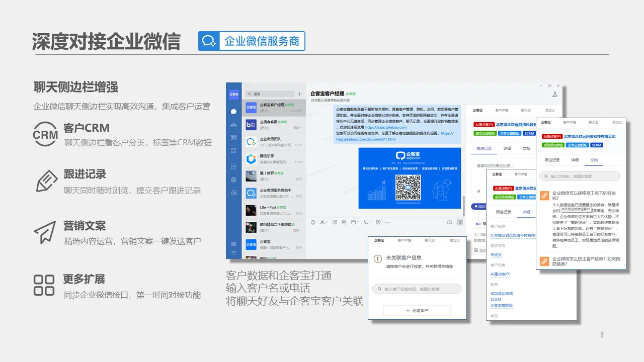
Task: Open the cloud drive icon in left navigation
Action: 233,193
